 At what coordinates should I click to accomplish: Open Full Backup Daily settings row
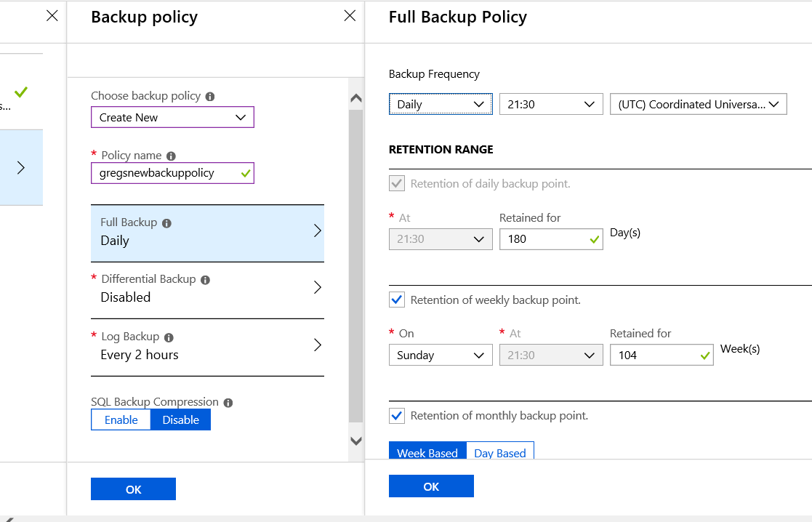(207, 233)
